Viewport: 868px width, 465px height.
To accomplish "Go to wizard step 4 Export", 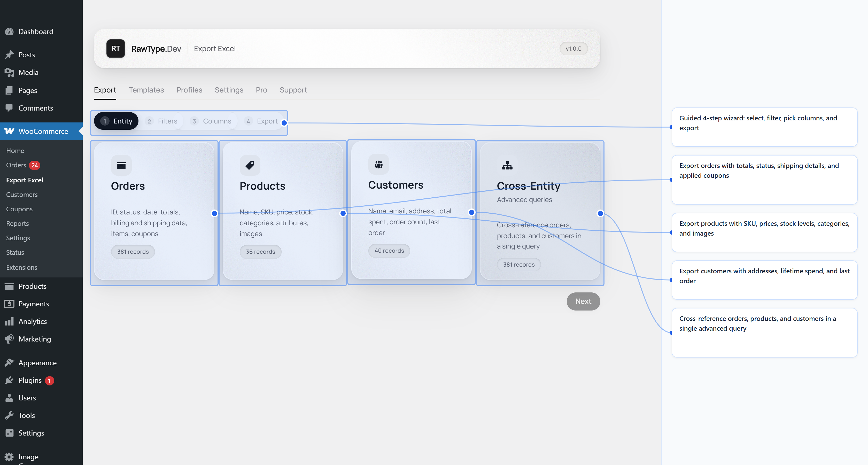I will click(262, 121).
